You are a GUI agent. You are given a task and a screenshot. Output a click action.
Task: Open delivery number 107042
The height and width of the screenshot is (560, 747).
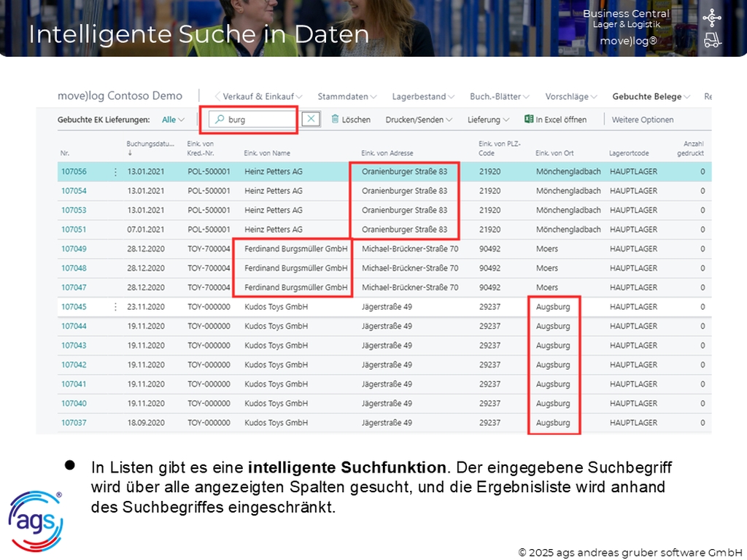[x=74, y=365]
